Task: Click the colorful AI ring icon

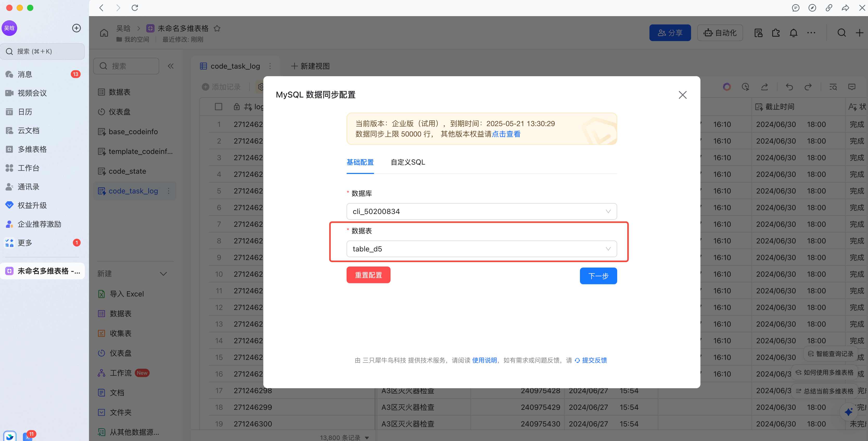Action: point(727,87)
